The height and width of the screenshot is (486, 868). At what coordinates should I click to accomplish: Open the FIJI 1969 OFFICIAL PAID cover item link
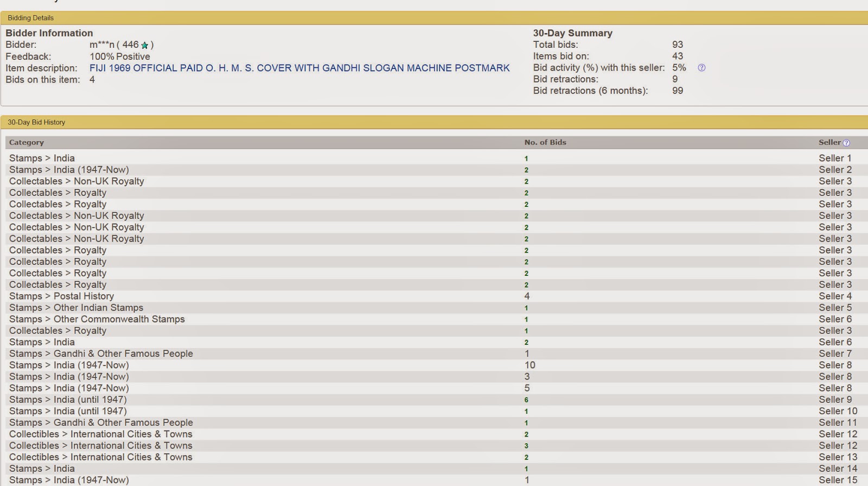299,68
